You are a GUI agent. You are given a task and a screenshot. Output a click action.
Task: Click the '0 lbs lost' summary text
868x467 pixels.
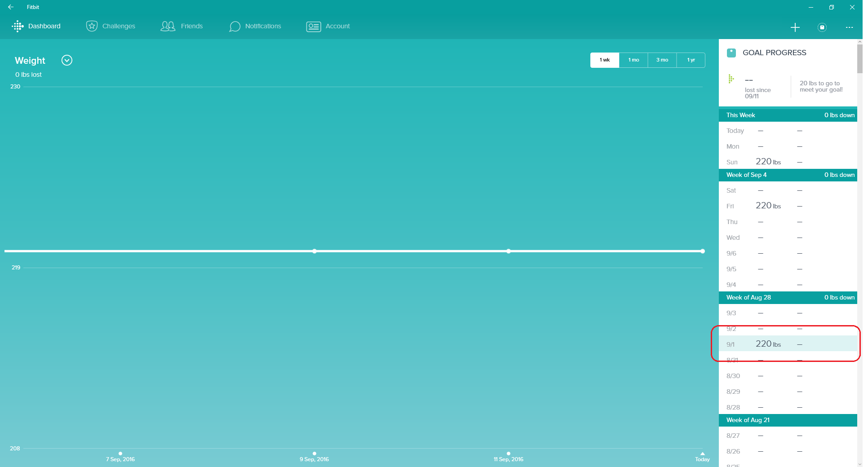click(x=28, y=75)
